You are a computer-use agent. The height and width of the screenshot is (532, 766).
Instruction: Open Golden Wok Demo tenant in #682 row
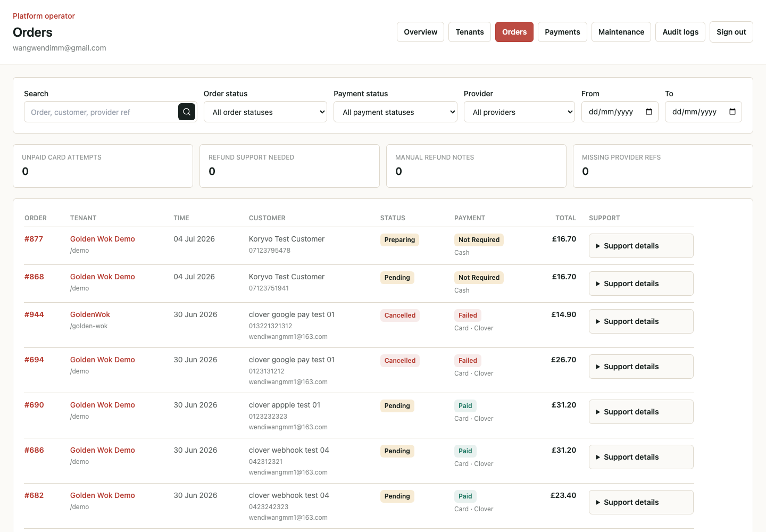(x=103, y=495)
